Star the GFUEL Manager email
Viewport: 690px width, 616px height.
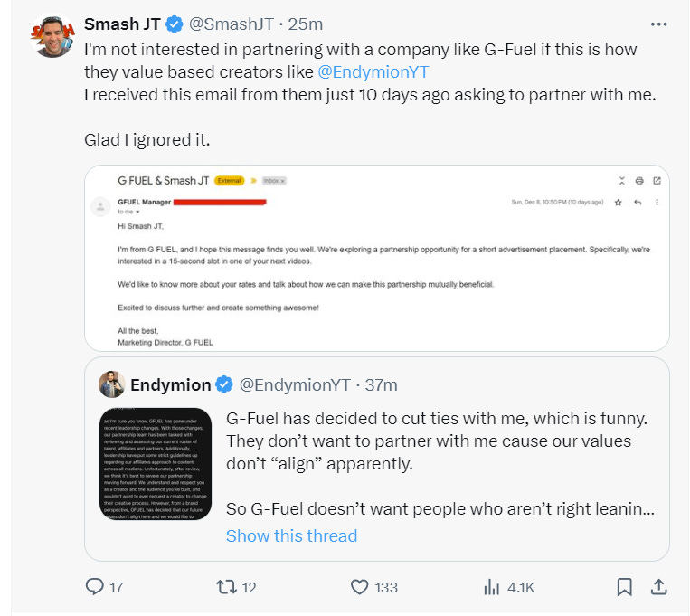click(x=619, y=202)
